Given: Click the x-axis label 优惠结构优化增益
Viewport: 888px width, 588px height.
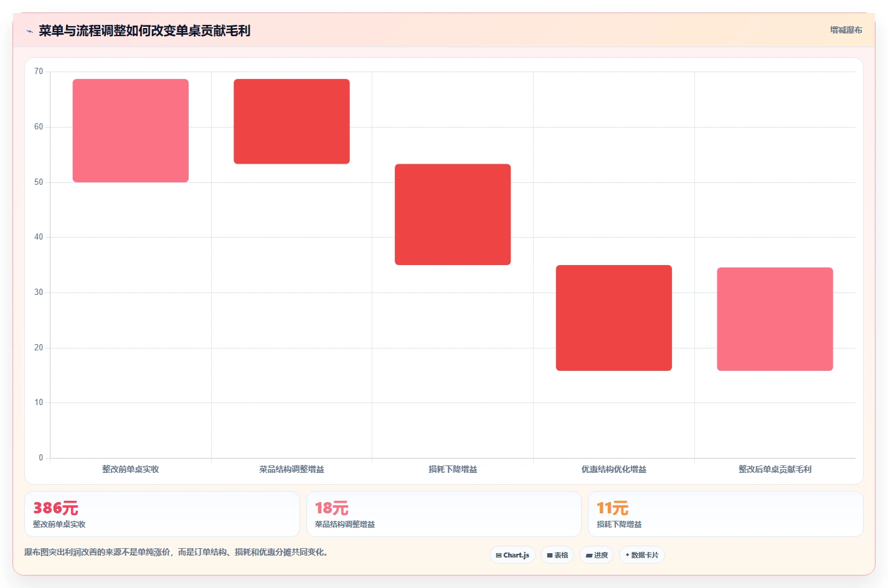Looking at the screenshot, I should [x=614, y=469].
